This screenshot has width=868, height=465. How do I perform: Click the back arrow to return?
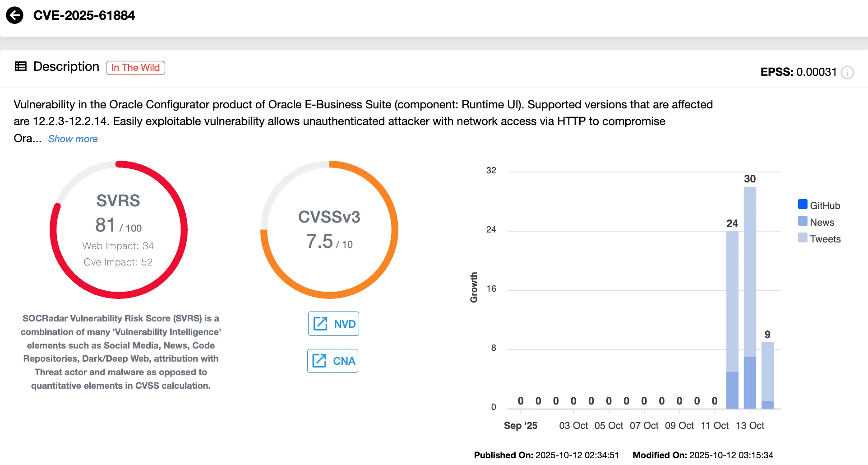click(15, 15)
